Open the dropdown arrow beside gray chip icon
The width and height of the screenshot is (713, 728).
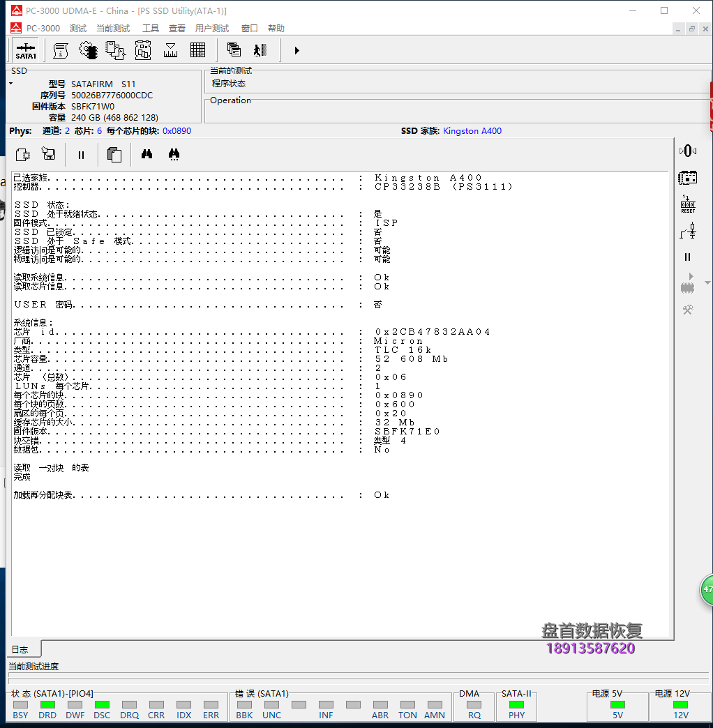708,282
